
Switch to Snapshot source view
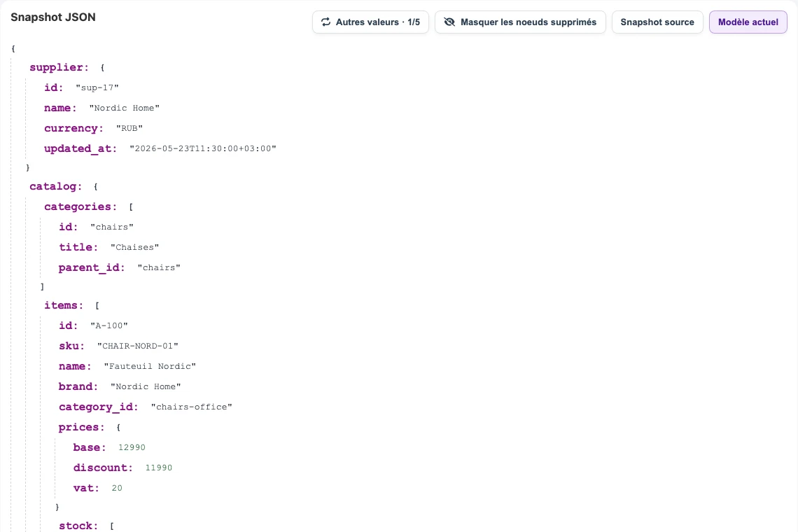pyautogui.click(x=657, y=22)
